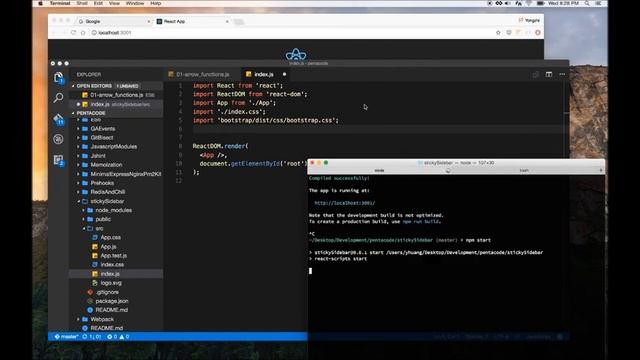Click the split editor icon
Screen dimensions: 640x360
click(x=549, y=74)
